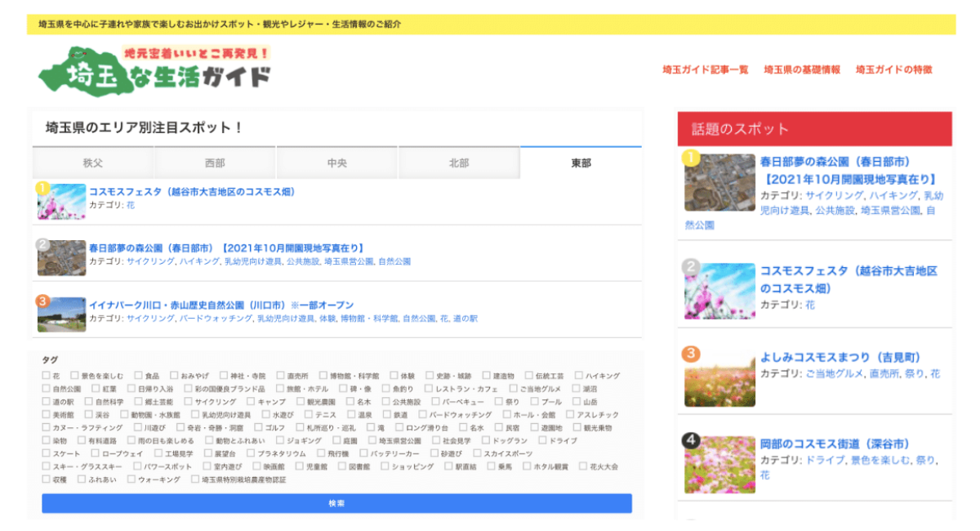Open 春日部夢の森公園 aerial thumbnail in sidebar
The height and width of the screenshot is (531, 980).
point(719,183)
